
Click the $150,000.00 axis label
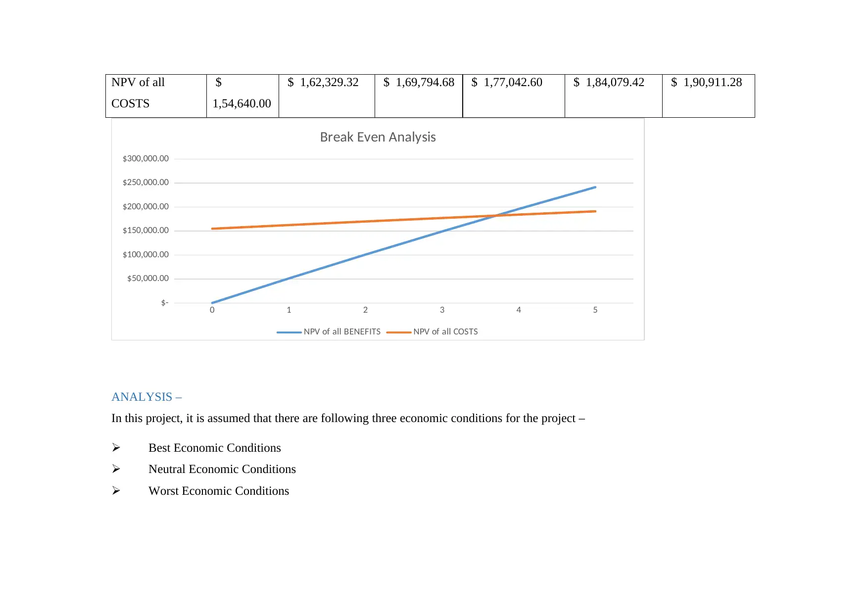coord(145,231)
